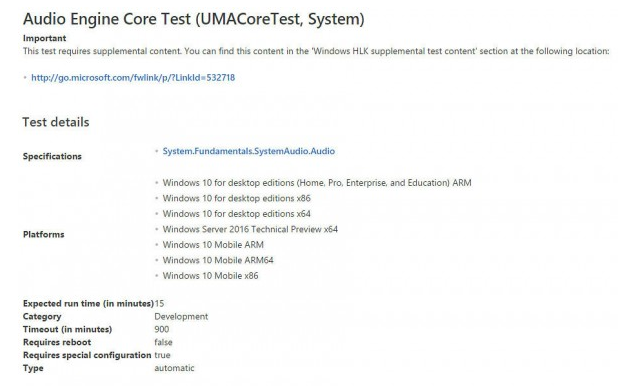
Task: Click the Audio Engine Core Test page title
Action: click(193, 19)
